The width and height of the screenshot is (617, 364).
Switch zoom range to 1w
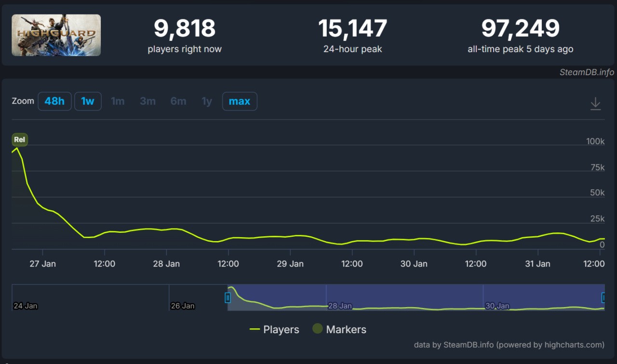point(88,101)
